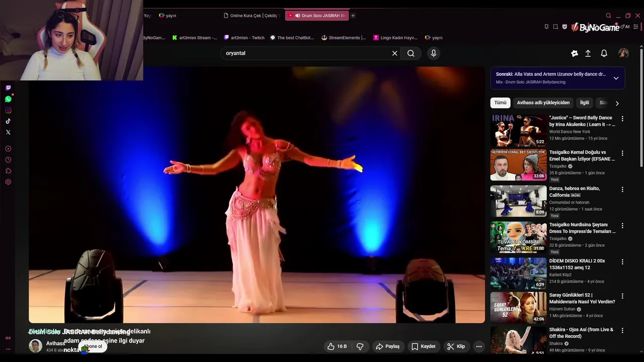Click the oryantal search input field
This screenshot has height=362, width=644.
coord(307,53)
